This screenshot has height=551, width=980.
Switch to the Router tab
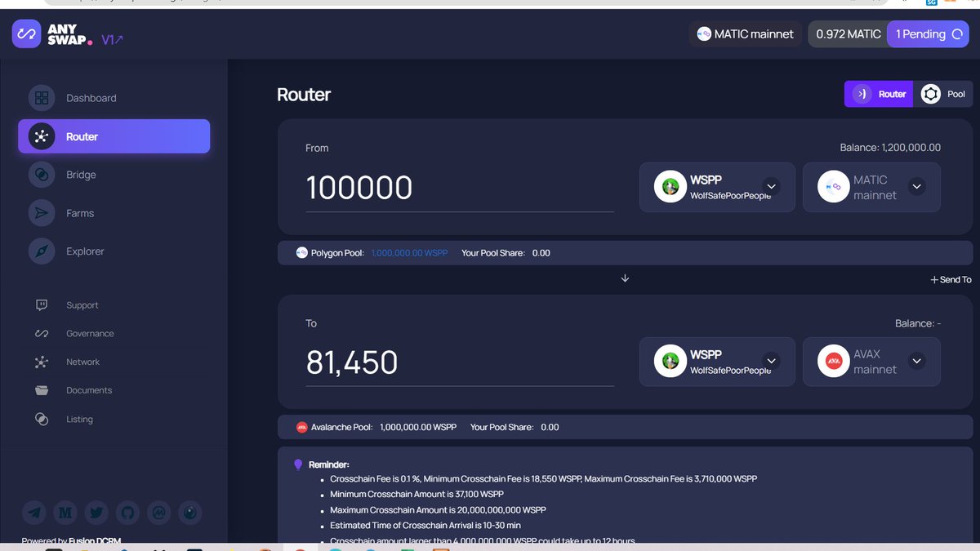tap(879, 94)
